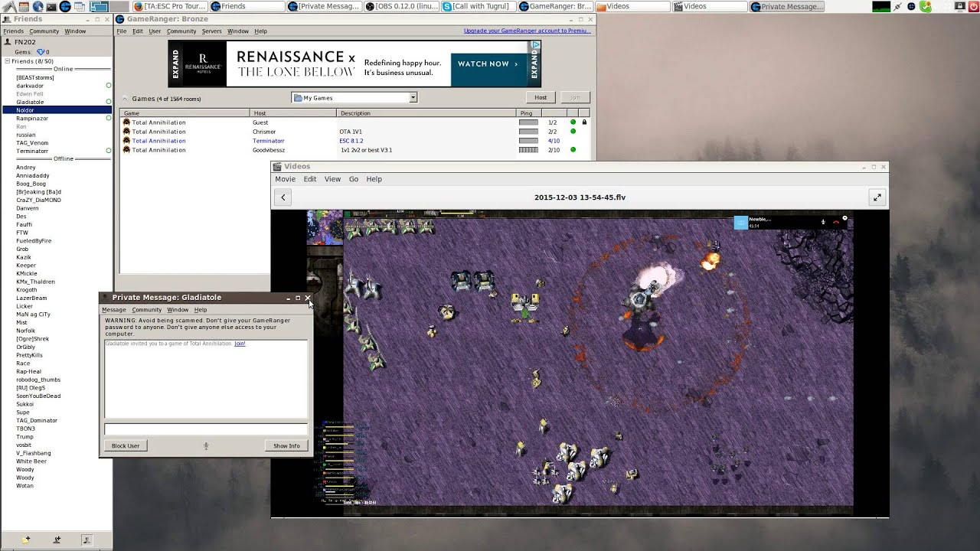Click the lock icon on Guest's game row

coord(584,122)
